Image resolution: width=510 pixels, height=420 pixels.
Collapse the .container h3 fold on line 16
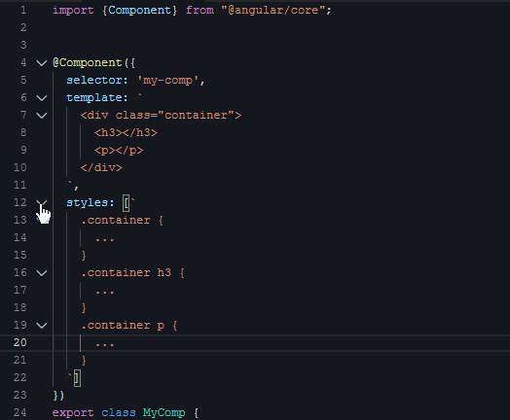(42, 273)
